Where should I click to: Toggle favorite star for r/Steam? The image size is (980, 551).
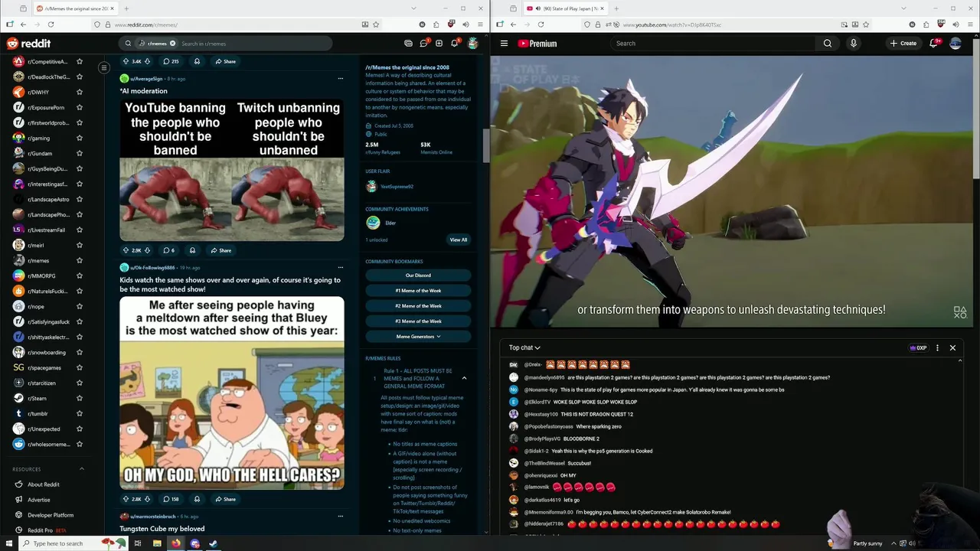(x=80, y=398)
